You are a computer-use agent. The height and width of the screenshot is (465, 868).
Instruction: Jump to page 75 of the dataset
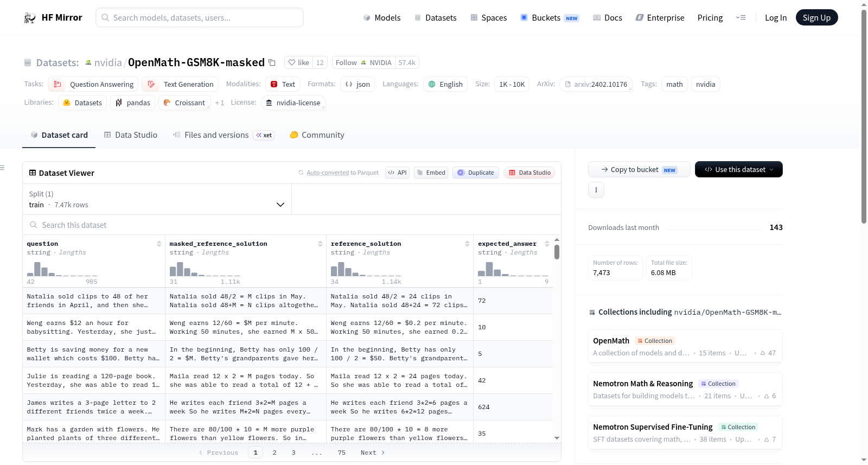341,453
